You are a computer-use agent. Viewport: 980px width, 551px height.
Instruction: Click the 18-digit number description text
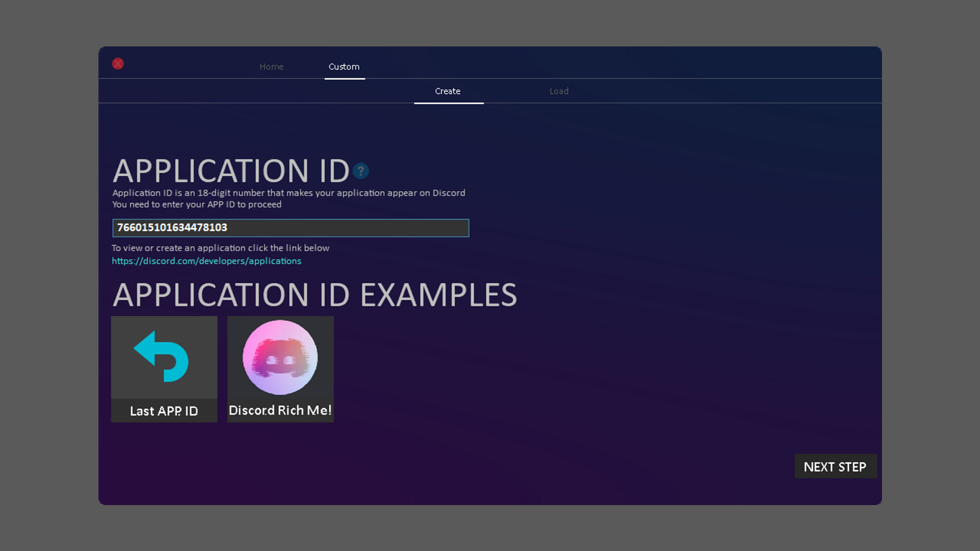(x=288, y=193)
